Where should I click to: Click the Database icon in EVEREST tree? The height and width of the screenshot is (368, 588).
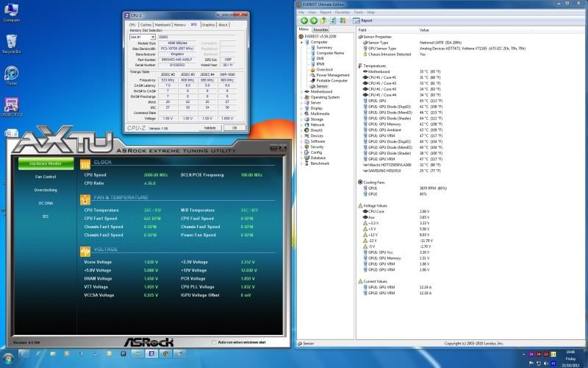(306, 158)
